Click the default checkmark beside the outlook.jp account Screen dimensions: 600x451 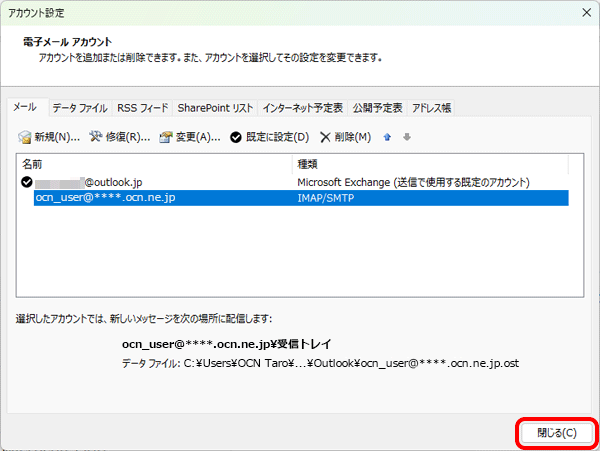click(26, 183)
